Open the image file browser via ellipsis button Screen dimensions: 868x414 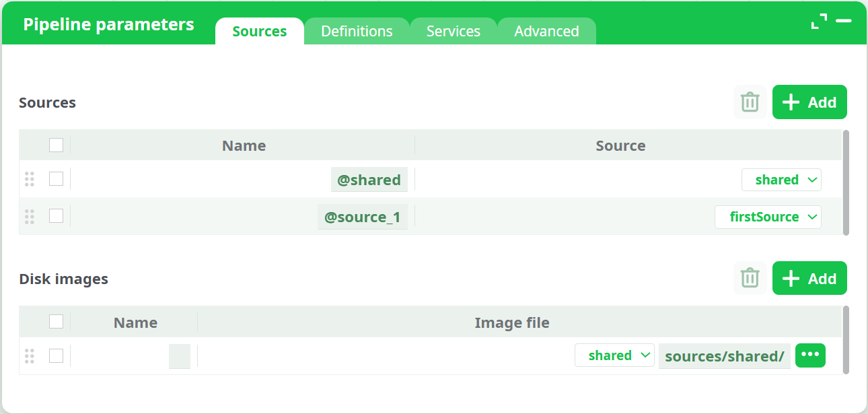click(810, 355)
